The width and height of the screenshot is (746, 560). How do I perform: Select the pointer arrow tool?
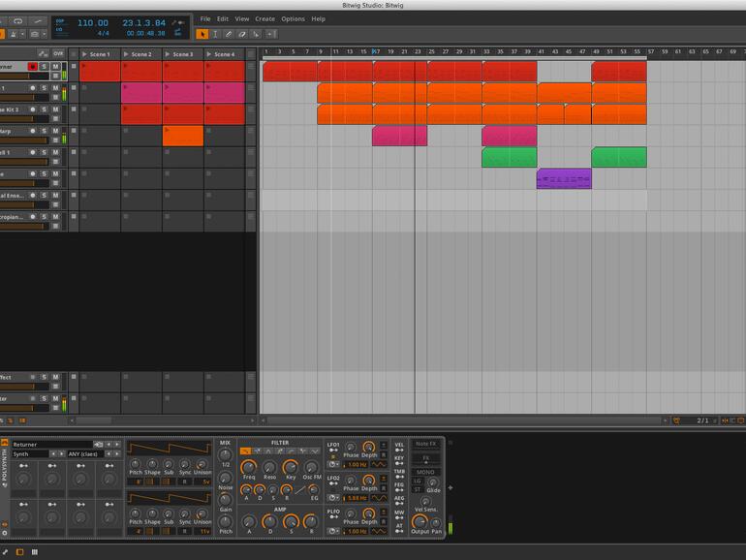click(202, 33)
